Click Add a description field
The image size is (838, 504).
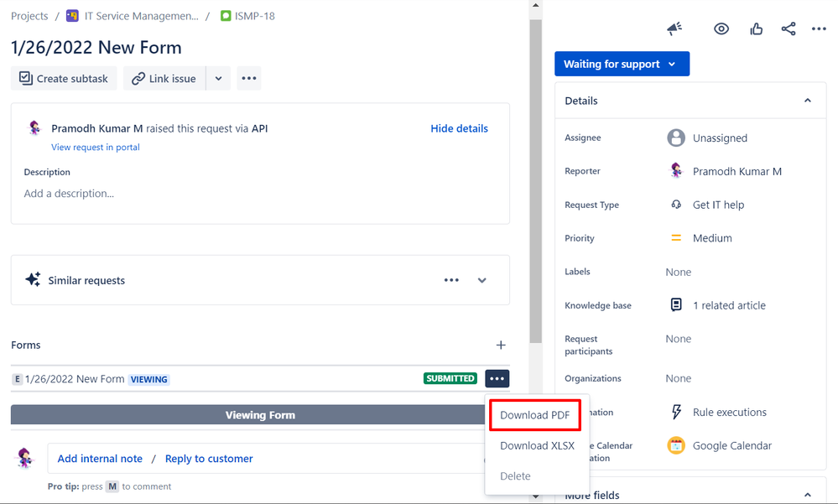(x=69, y=194)
